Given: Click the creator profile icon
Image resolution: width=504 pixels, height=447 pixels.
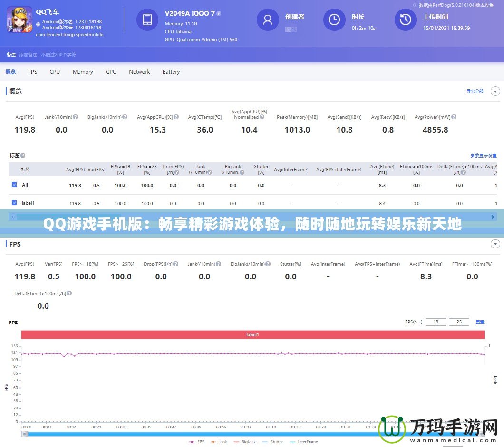Looking at the screenshot, I should pyautogui.click(x=268, y=19).
